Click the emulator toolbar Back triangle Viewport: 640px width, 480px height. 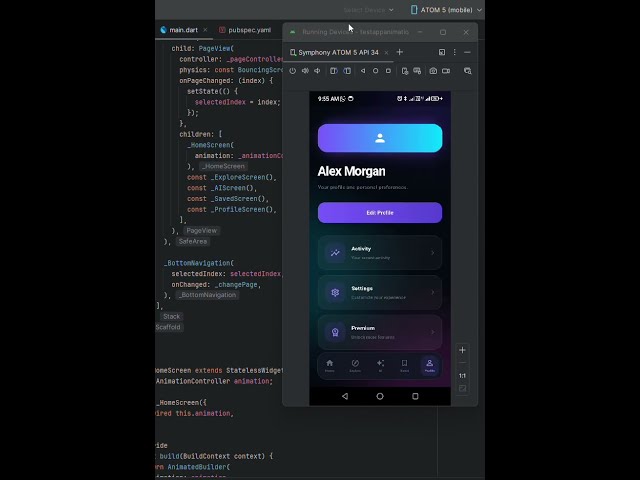tap(363, 71)
